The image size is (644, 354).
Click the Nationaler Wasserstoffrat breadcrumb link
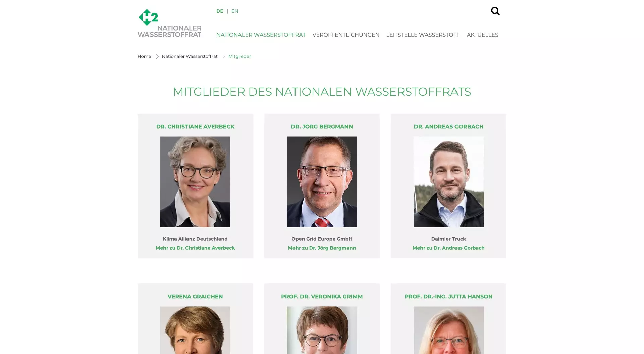coord(190,56)
